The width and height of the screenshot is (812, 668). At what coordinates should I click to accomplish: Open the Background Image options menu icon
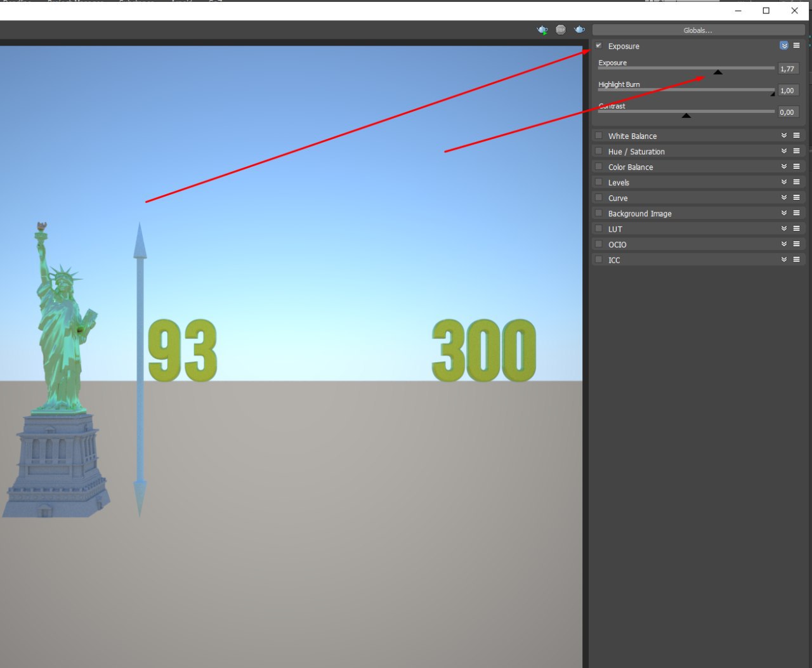point(796,213)
